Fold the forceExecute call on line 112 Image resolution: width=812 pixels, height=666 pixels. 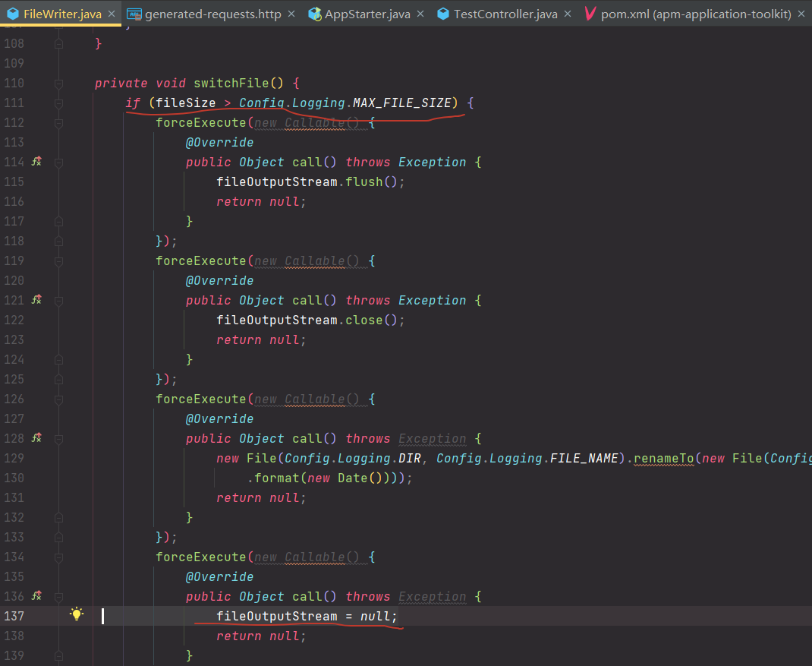pyautogui.click(x=58, y=123)
